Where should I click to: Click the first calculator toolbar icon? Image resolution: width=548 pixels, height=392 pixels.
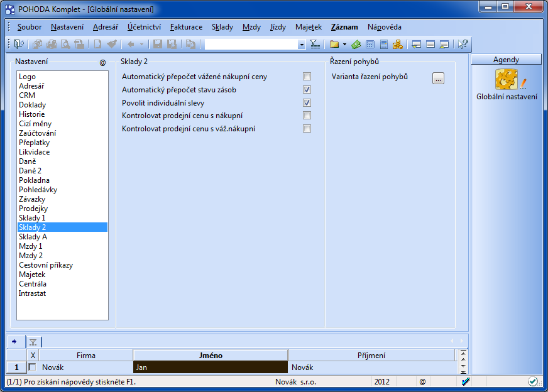[x=370, y=44]
